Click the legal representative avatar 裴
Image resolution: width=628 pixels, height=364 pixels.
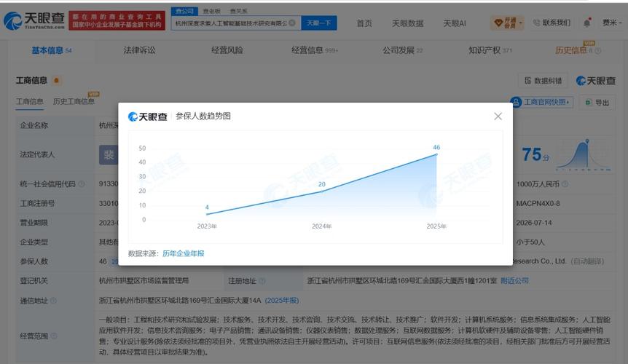pos(109,155)
